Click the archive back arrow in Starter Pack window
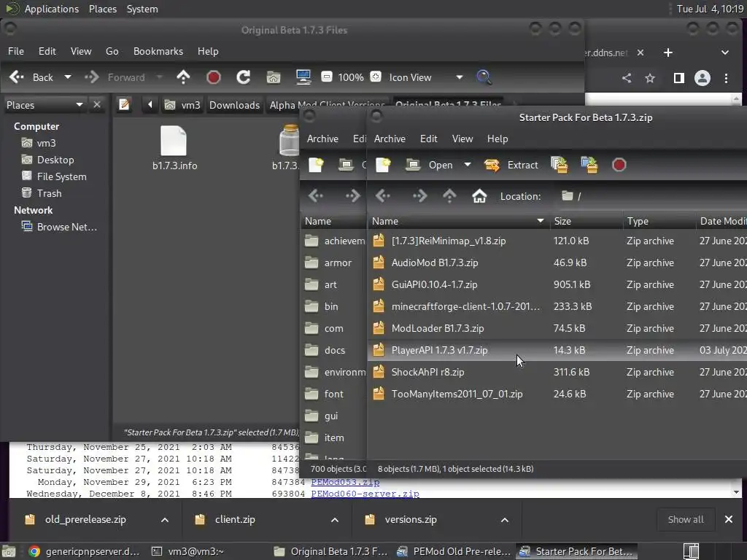The height and width of the screenshot is (560, 747). pyautogui.click(x=382, y=195)
